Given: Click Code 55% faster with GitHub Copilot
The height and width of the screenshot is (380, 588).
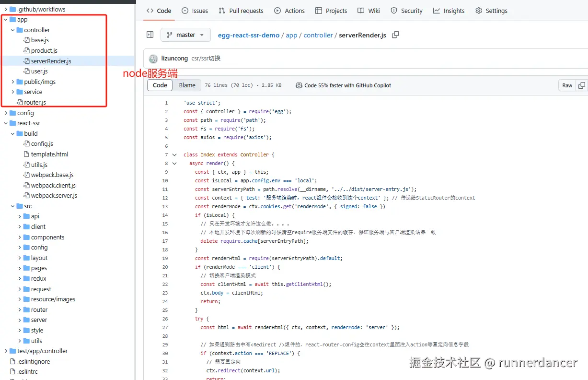Looking at the screenshot, I should click(344, 85).
